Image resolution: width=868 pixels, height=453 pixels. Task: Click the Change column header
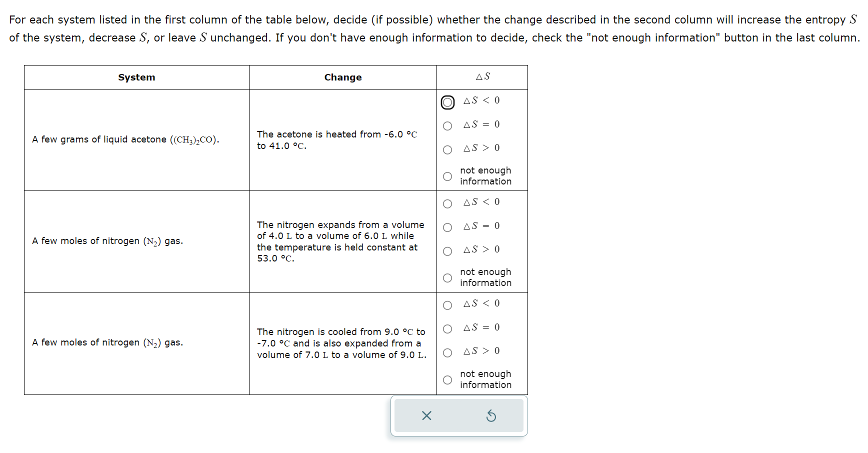342,77
